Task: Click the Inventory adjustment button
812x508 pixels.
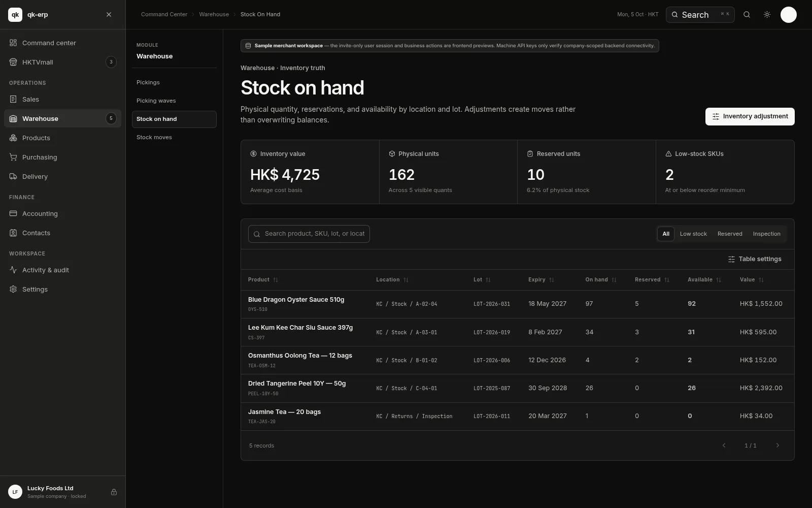Action: [x=750, y=116]
